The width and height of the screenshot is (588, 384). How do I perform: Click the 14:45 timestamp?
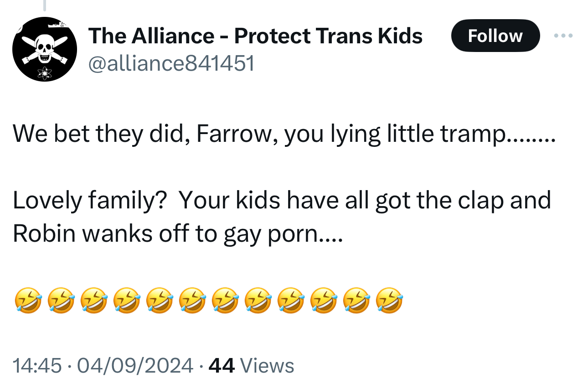(x=37, y=365)
